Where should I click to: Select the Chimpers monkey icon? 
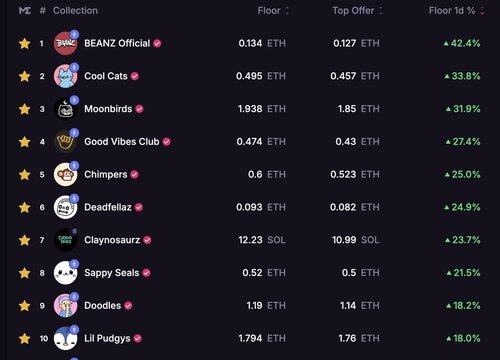coord(66,174)
